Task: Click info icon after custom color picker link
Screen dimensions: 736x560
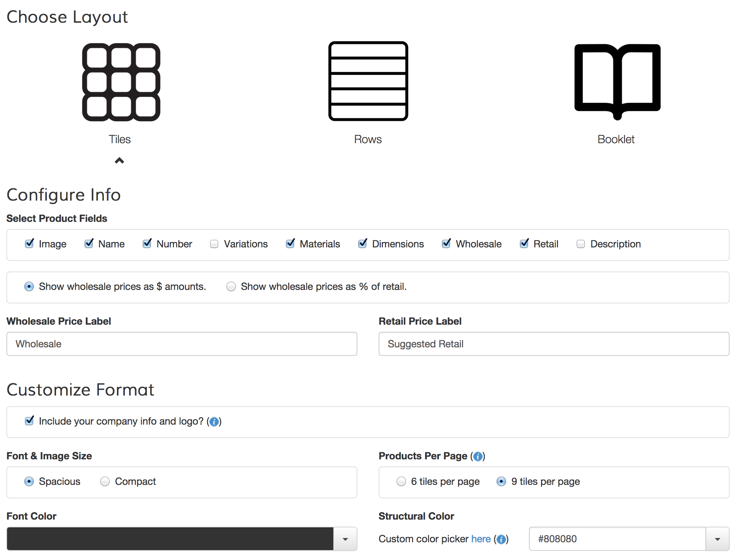Action: 501,539
